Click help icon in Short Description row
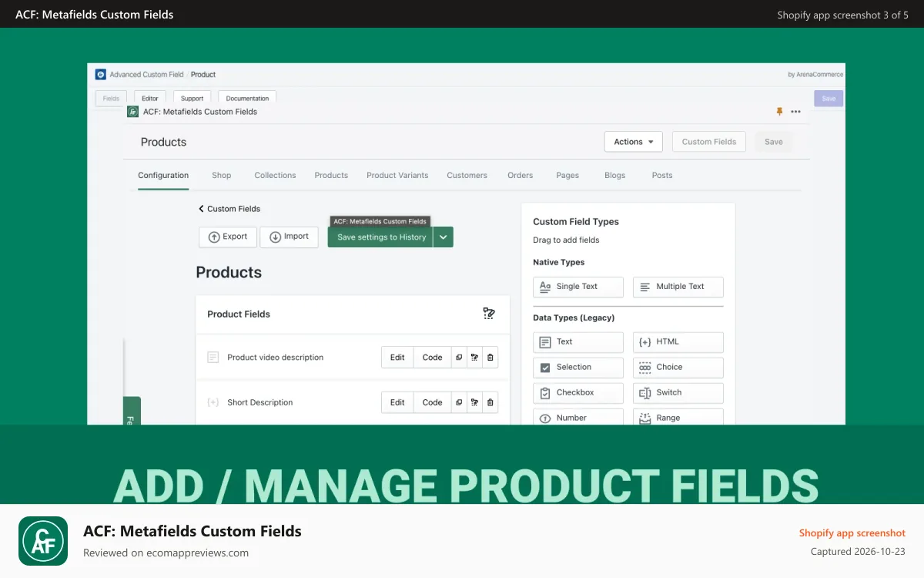The image size is (924, 578). tap(475, 402)
